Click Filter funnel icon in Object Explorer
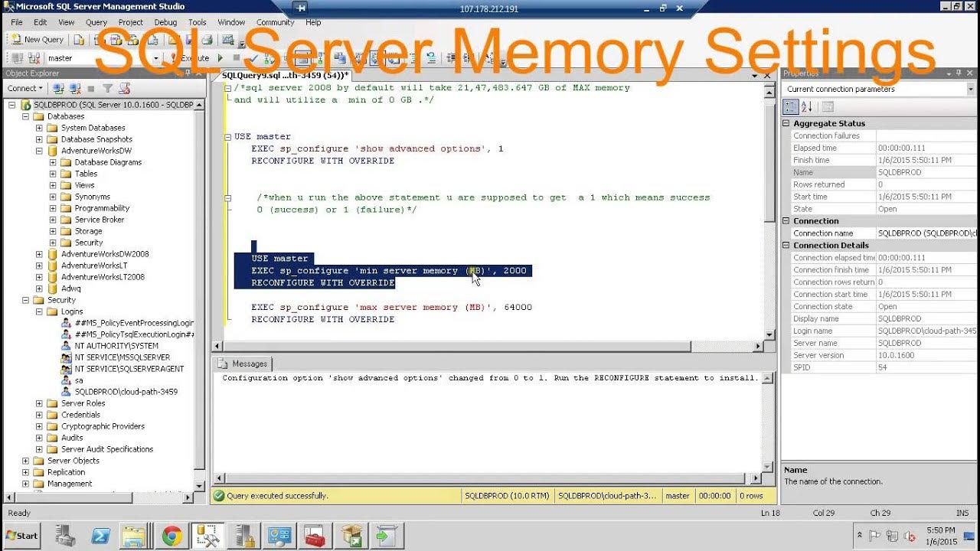Screen dimensions: 980x551 click(108, 89)
